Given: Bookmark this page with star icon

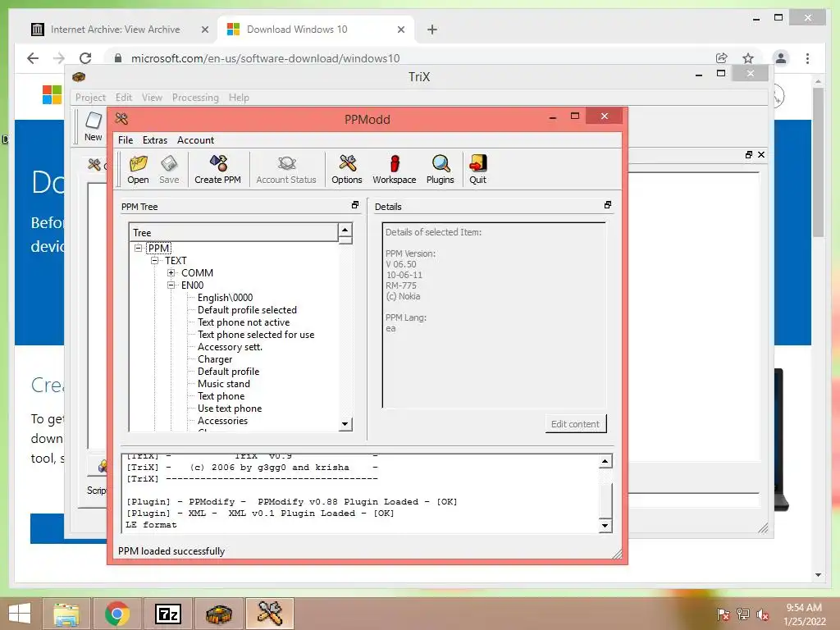Looking at the screenshot, I should coord(748,58).
